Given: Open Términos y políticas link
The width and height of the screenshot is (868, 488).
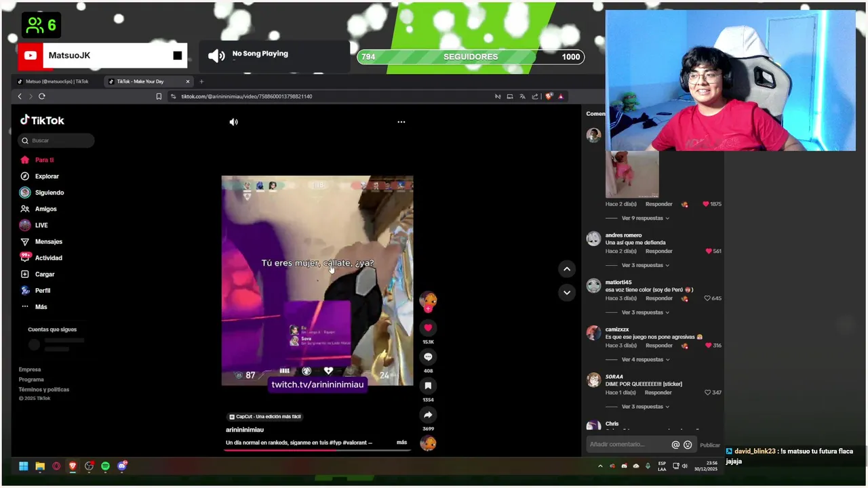Looking at the screenshot, I should click(44, 390).
